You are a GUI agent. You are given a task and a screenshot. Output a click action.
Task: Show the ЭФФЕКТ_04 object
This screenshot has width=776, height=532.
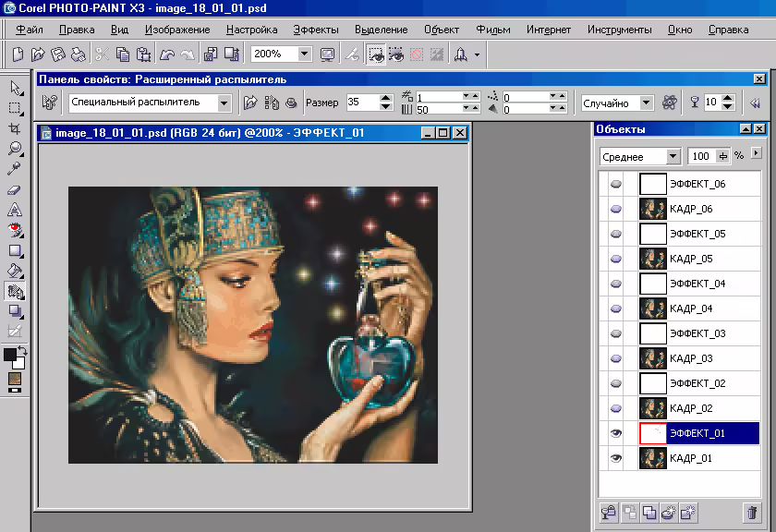click(615, 284)
